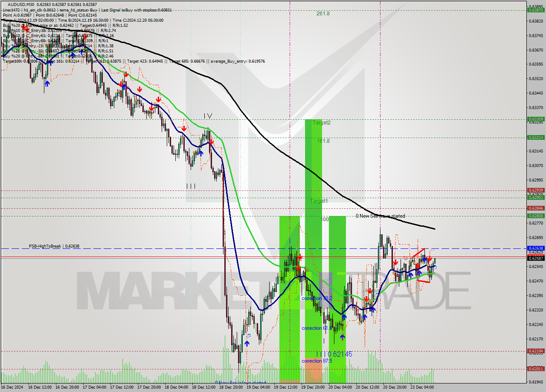Click the red 0.62104 price tag
This screenshot has width=546, height=392.
point(536,351)
